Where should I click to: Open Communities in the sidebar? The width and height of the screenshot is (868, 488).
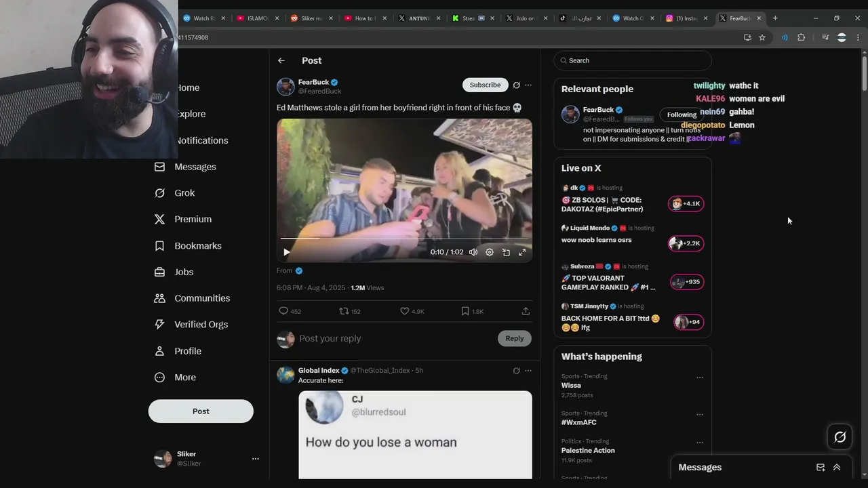(x=192, y=298)
